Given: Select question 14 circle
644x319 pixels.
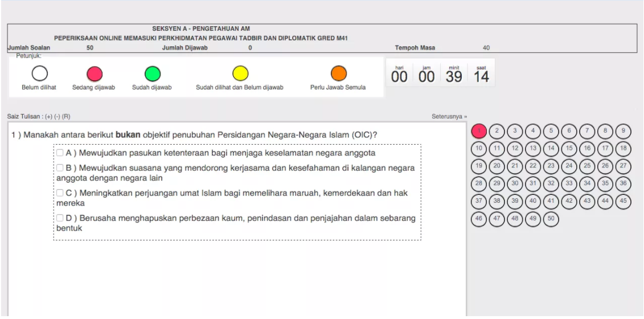Looking at the screenshot, I should pos(551,149).
